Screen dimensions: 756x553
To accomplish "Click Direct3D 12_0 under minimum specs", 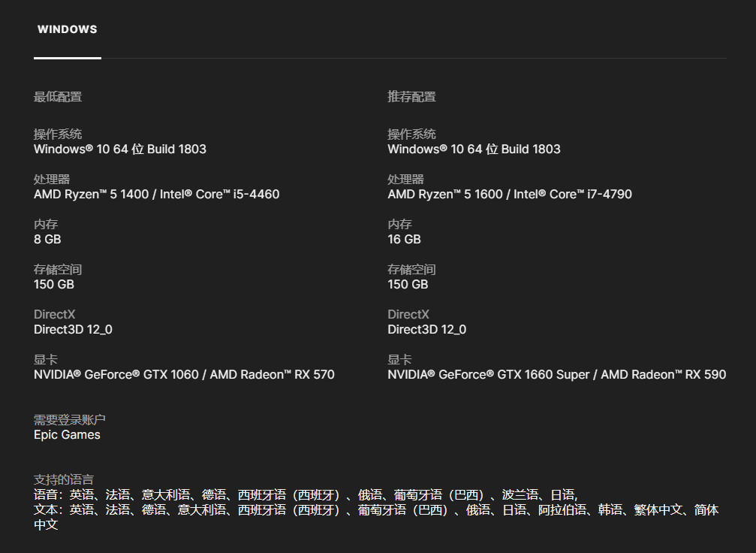I will coord(73,330).
